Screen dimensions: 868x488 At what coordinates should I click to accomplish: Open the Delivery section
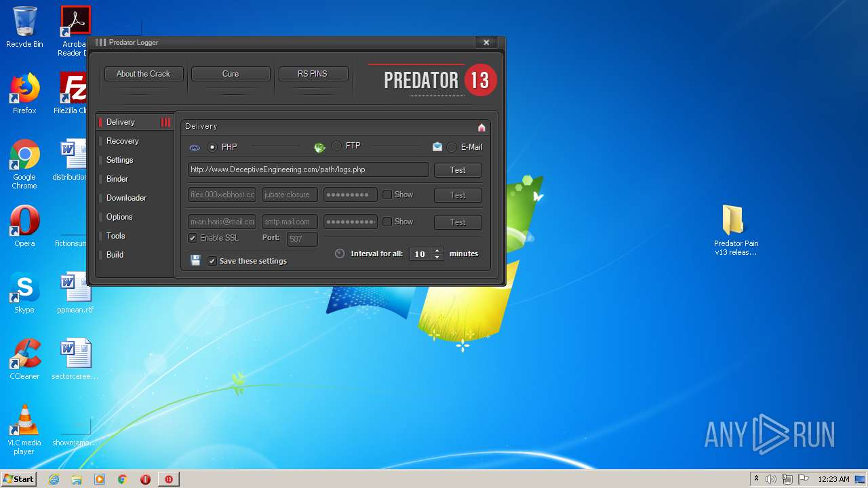tap(135, 122)
